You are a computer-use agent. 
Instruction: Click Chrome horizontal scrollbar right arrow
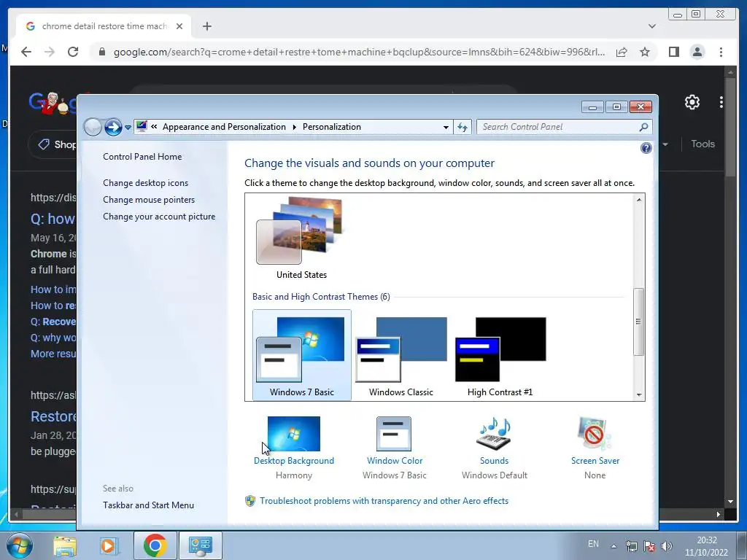pyautogui.click(x=718, y=514)
